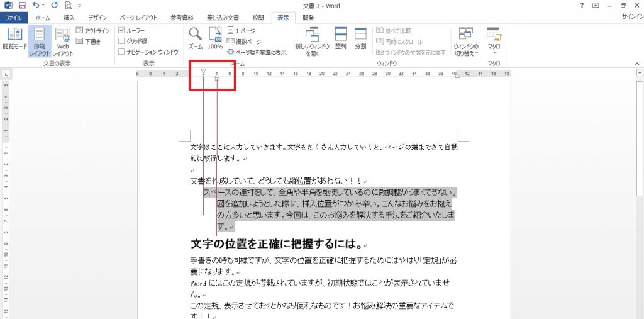Click the vertical scrollbar up arrow
This screenshot has height=319, width=644.
[640, 73]
